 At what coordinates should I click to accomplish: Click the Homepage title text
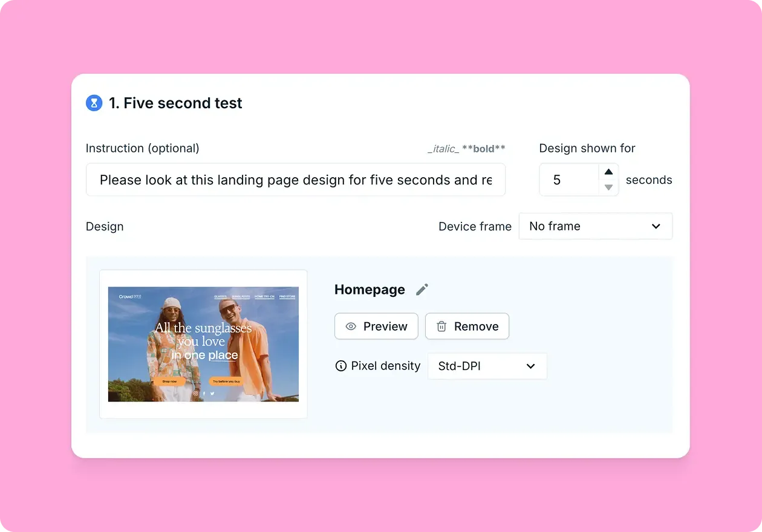pyautogui.click(x=369, y=289)
